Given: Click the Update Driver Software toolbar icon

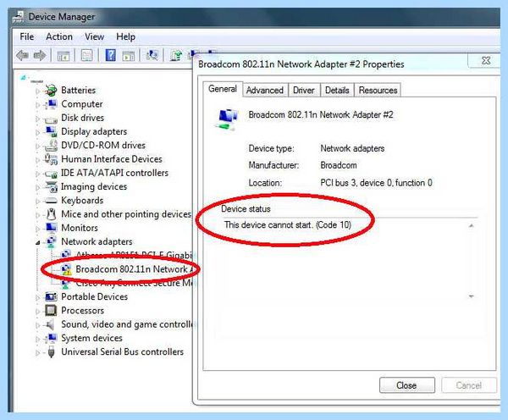Looking at the screenshot, I should 176,55.
